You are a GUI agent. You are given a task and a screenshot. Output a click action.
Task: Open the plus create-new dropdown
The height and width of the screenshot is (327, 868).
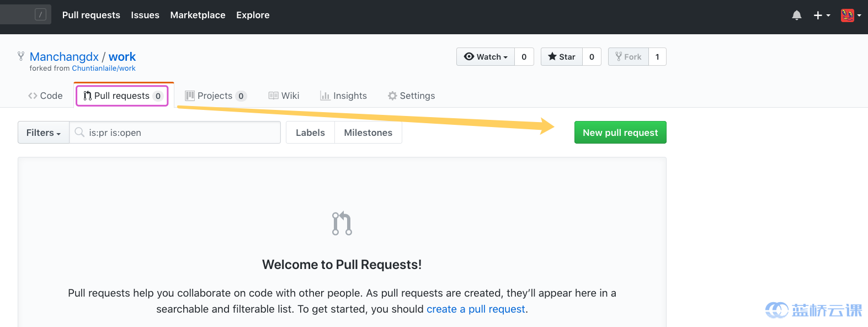point(822,15)
